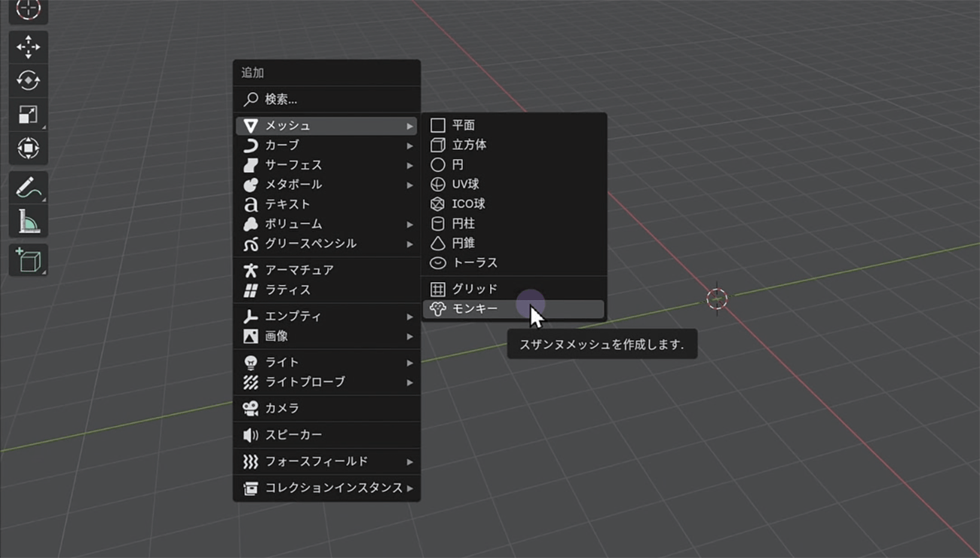The width and height of the screenshot is (980, 558).
Task: Expand arrow next to メッシュ
Action: coord(410,126)
